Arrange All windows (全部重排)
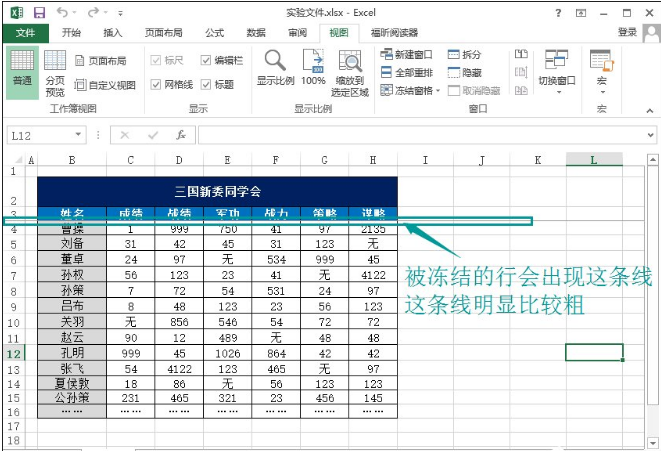Viewport: 661px width, 451px height. click(406, 72)
